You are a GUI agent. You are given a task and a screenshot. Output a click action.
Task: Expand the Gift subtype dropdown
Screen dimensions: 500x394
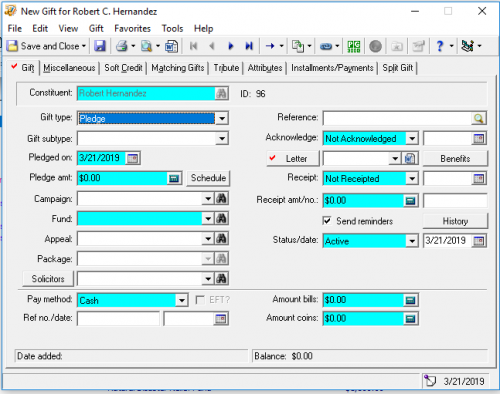222,138
